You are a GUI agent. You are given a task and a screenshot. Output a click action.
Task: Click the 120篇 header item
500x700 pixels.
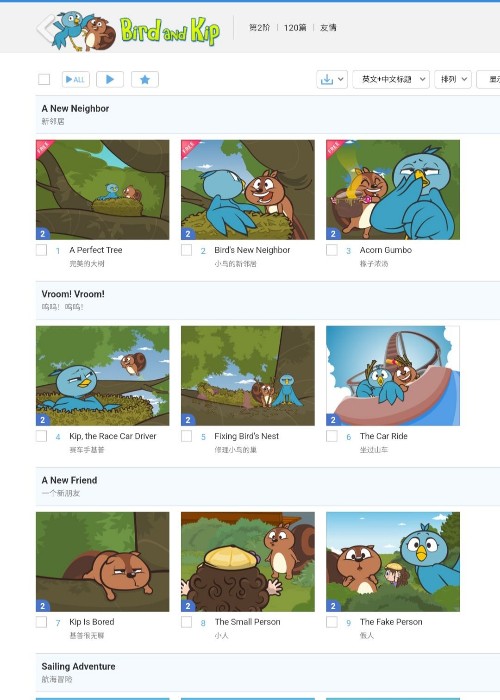pyautogui.click(x=295, y=28)
